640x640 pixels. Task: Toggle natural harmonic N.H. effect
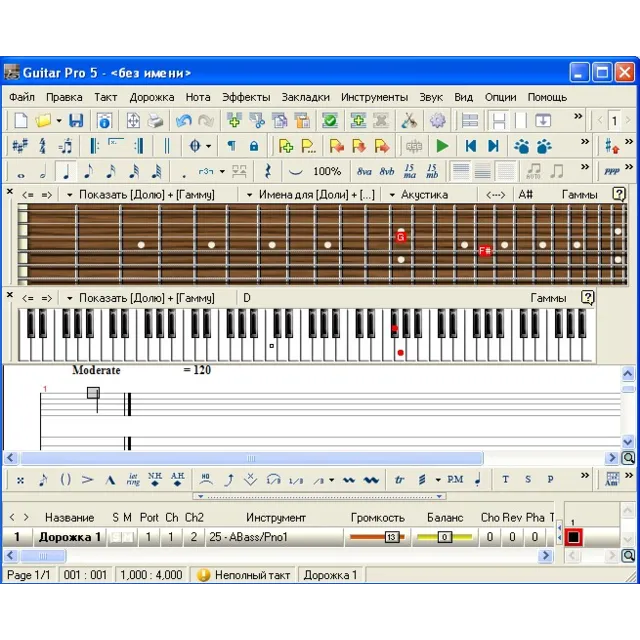pos(155,479)
